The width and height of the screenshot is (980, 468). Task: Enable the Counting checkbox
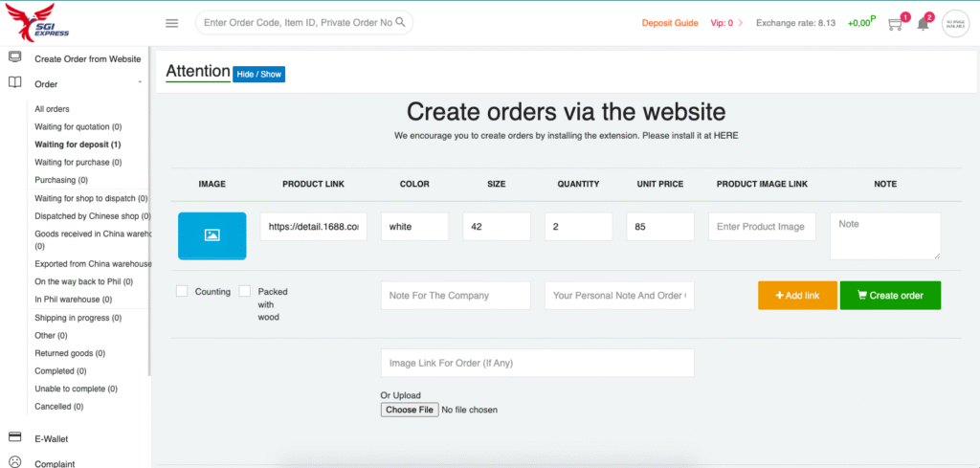[182, 291]
